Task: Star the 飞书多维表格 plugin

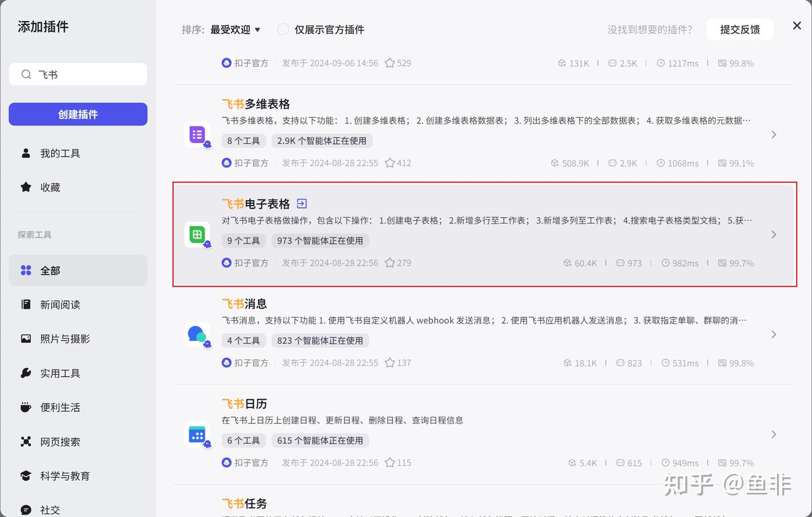Action: (390, 163)
